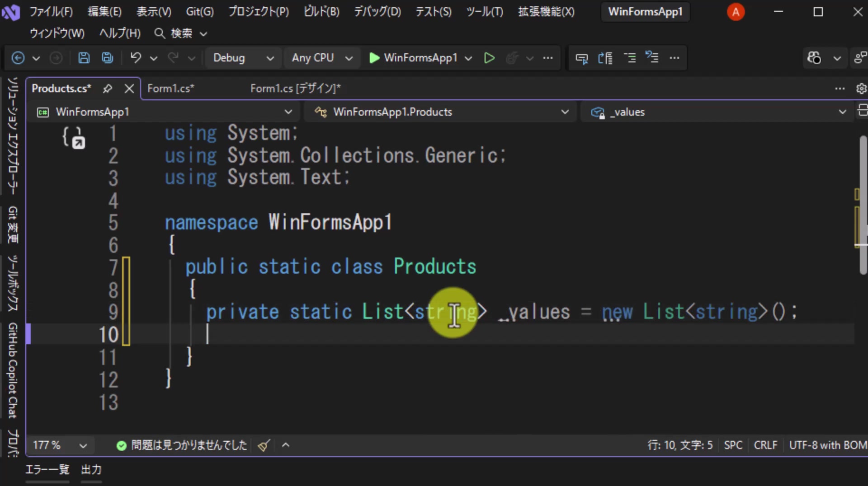This screenshot has height=486, width=868.
Task: Click the search magnifier in the menu bar
Action: point(160,33)
